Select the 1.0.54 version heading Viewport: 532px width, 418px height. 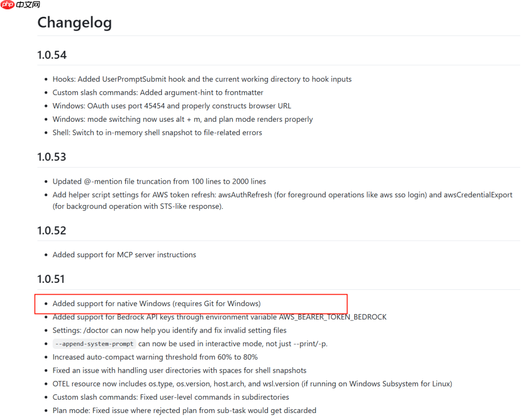52,55
